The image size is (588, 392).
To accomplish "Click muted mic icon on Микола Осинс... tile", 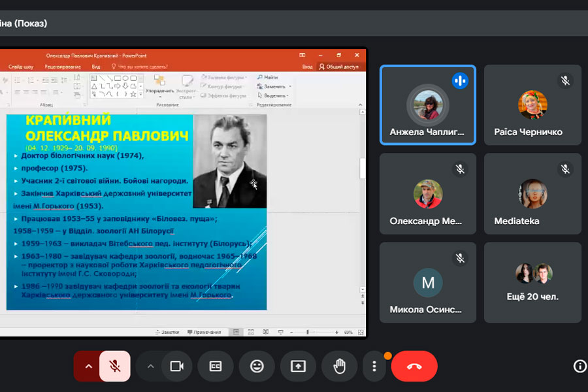I will pyautogui.click(x=460, y=258).
